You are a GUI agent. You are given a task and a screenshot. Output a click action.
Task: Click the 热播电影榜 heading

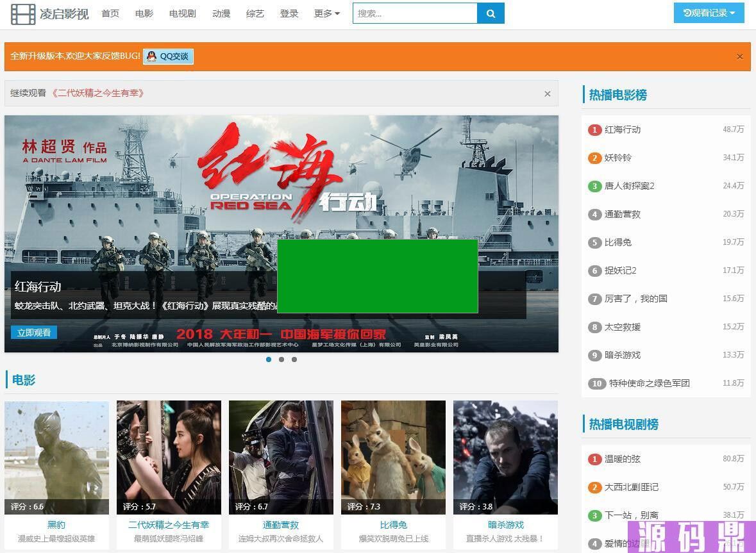617,95
